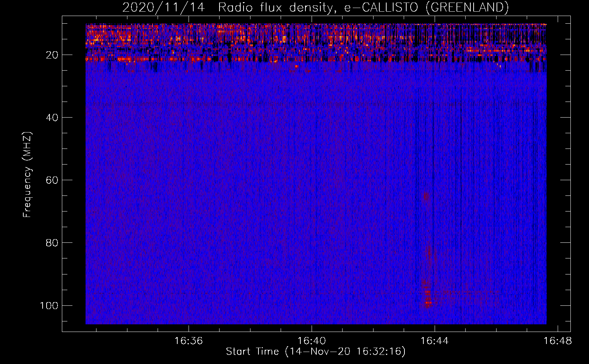589x364 pixels.
Task: Click the 100 MHz y-axis tick label
Action: [x=50, y=305]
